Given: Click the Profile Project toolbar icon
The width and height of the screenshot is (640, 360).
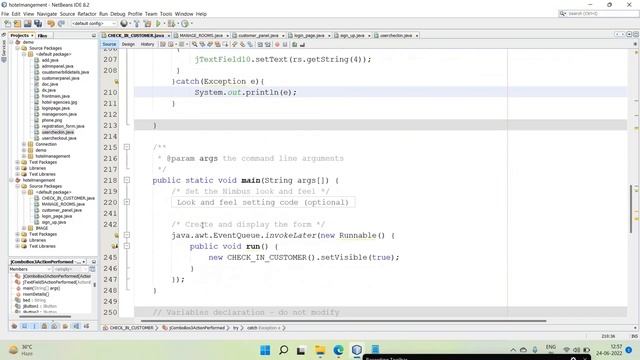Looking at the screenshot, I should pyautogui.click(x=185, y=24).
